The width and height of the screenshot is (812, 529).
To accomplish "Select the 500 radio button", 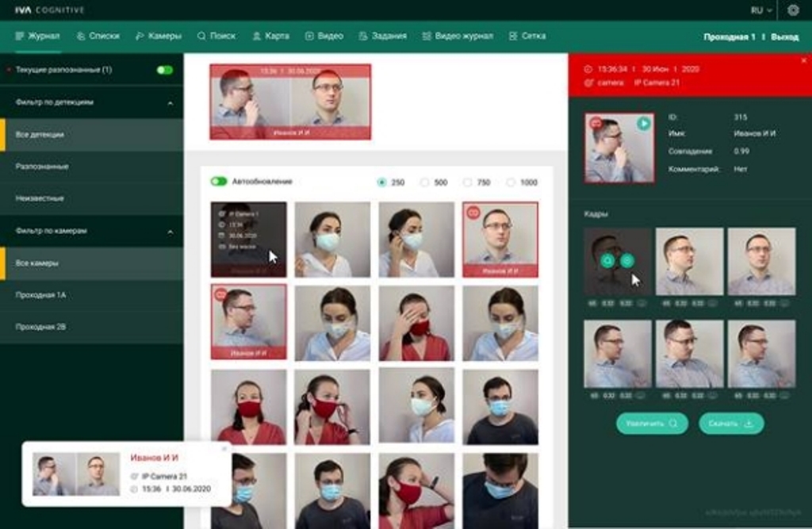I will tap(424, 182).
